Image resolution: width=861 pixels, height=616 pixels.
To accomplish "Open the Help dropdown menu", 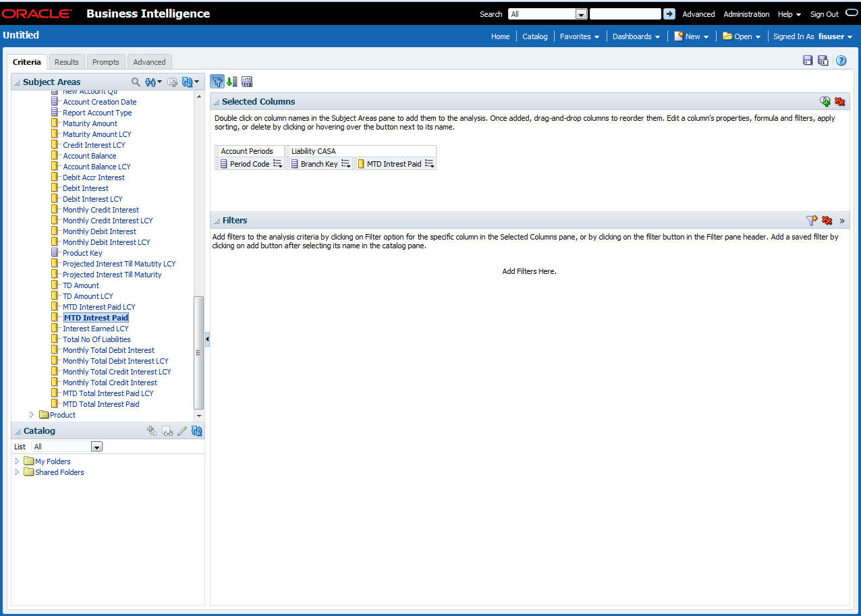I will pos(789,13).
